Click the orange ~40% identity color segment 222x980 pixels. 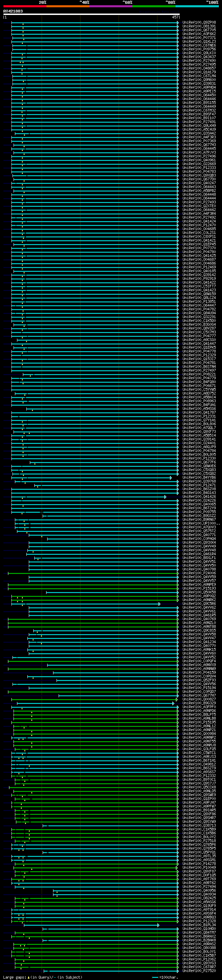68,6
